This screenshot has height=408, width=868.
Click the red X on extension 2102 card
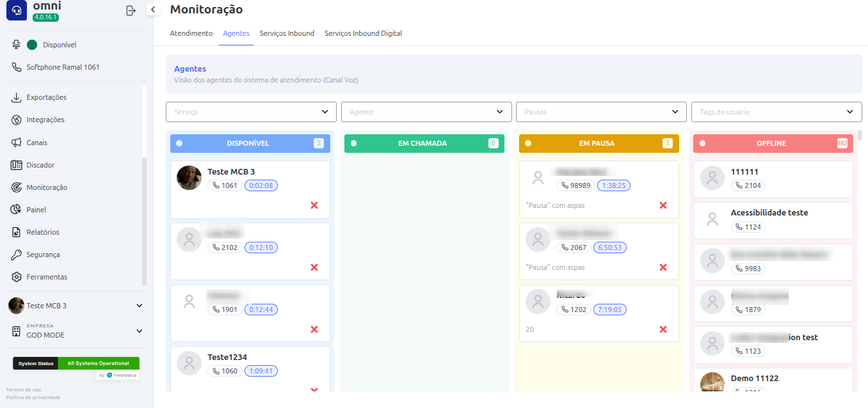[314, 267]
